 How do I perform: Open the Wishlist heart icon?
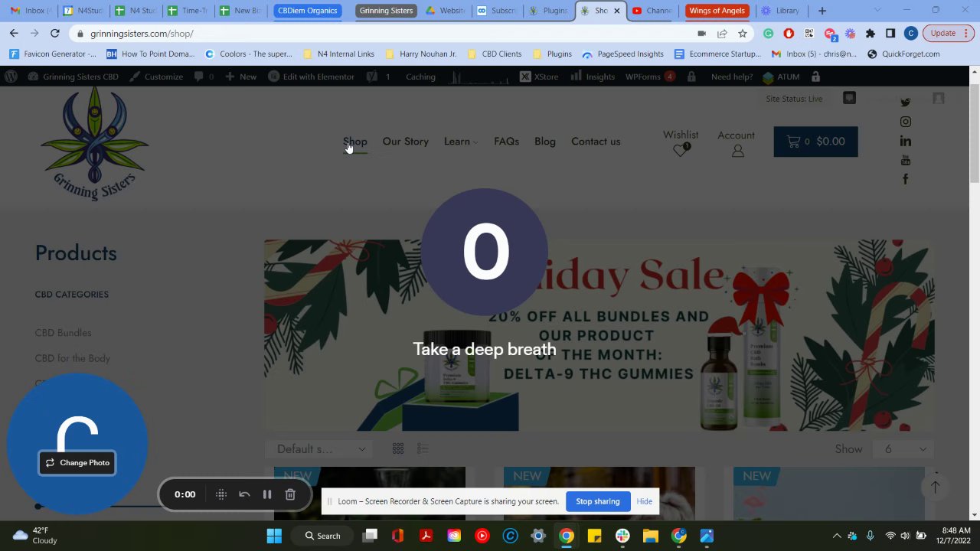click(x=681, y=151)
